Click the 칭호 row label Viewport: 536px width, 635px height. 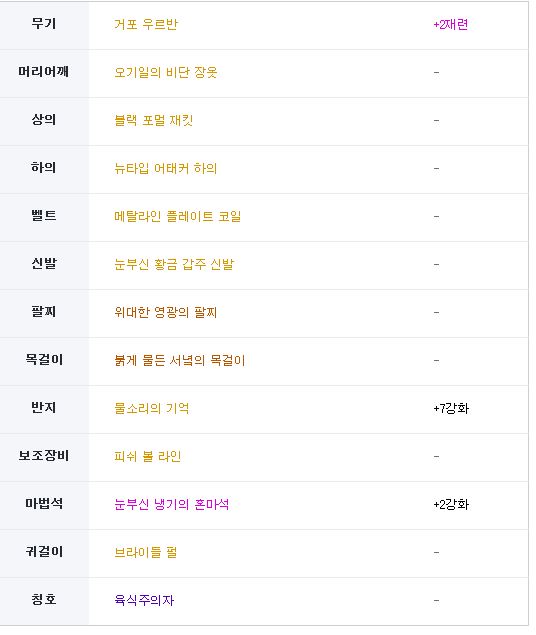(x=44, y=600)
